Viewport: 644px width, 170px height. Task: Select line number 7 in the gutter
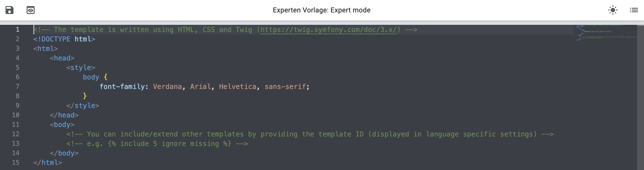(17, 87)
